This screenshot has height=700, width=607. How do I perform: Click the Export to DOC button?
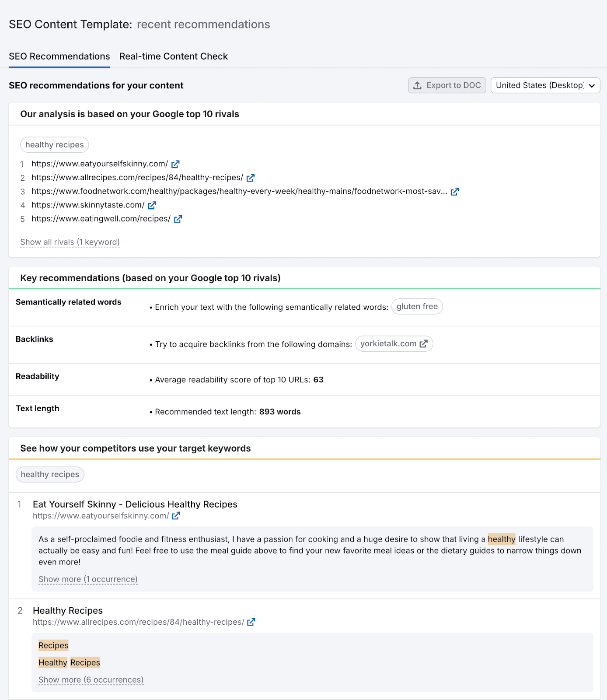coord(447,85)
